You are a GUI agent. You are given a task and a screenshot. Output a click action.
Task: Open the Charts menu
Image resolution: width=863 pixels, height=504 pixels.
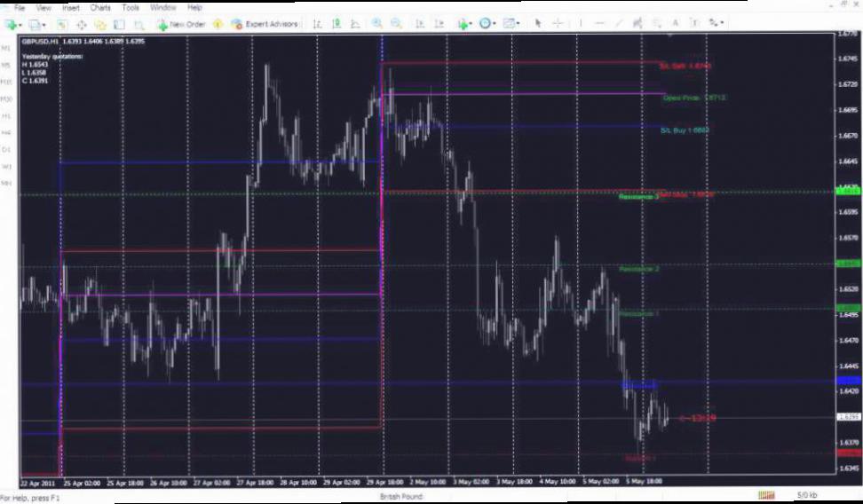point(100,7)
